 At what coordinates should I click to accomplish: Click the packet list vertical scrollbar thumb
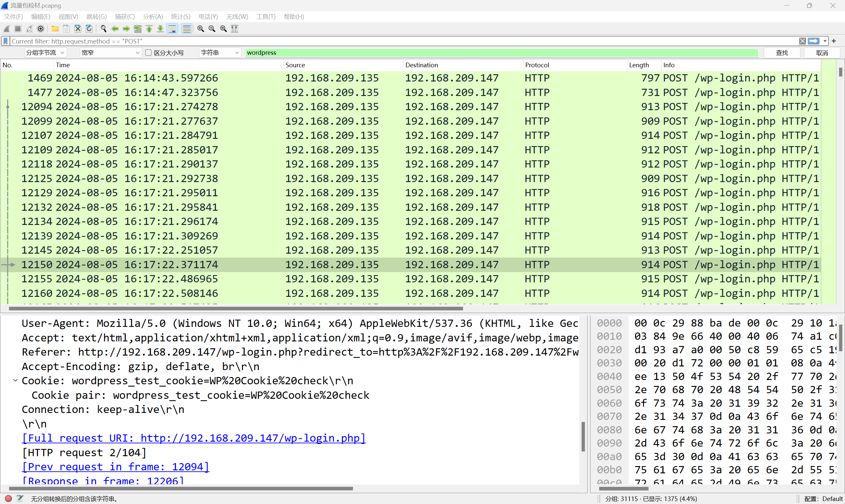click(840, 72)
